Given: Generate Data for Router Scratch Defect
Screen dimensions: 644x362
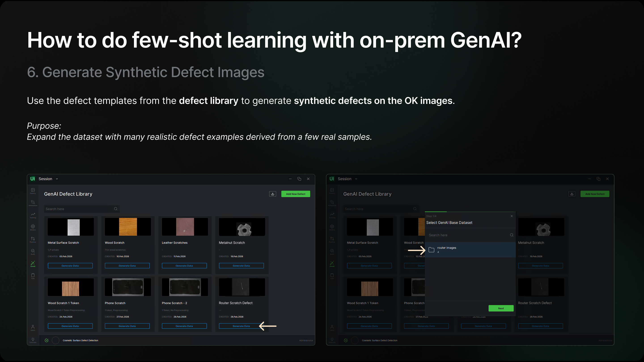Looking at the screenshot, I should (241, 326).
